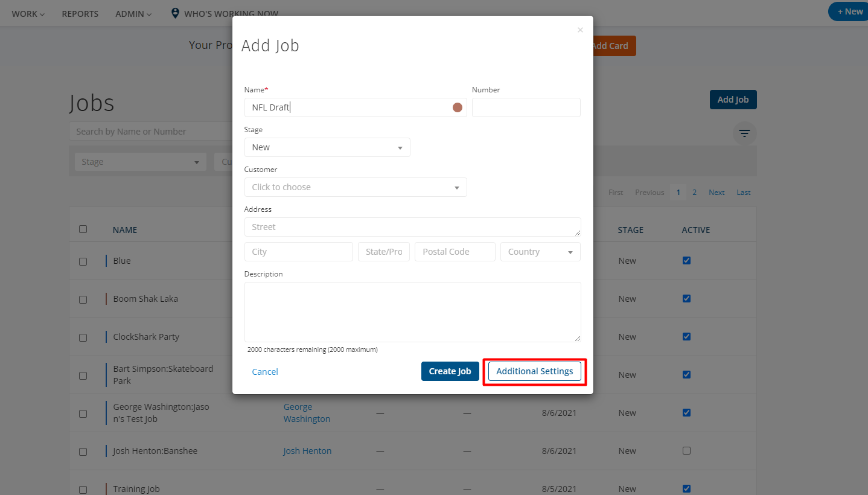The height and width of the screenshot is (495, 868).
Task: Click the Description text area
Action: pyautogui.click(x=413, y=312)
